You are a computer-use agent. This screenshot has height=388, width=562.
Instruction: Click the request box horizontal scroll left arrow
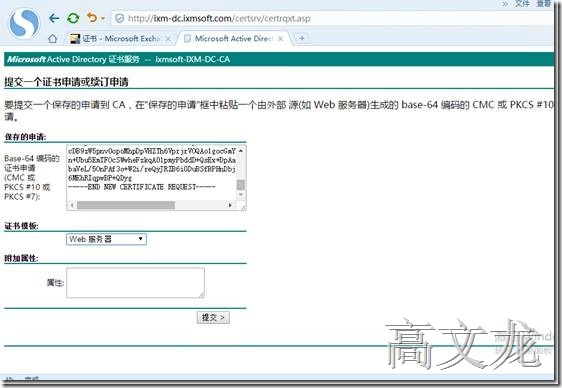[72, 205]
